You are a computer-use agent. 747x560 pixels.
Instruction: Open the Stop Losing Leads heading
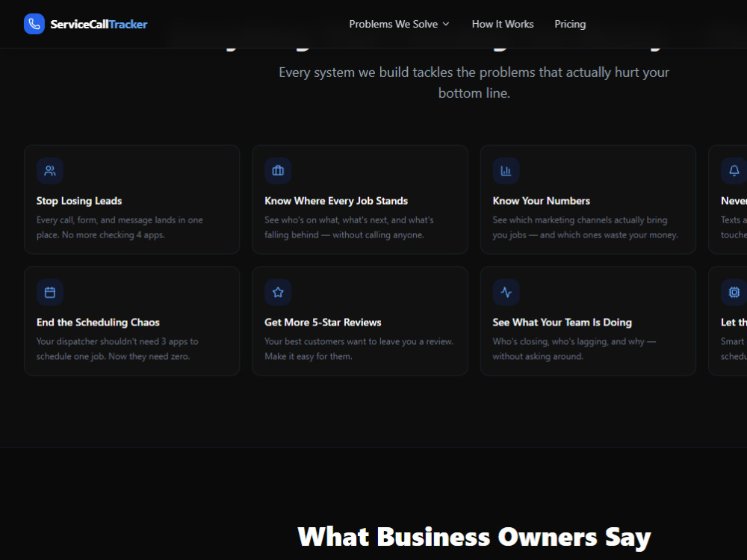(x=79, y=201)
